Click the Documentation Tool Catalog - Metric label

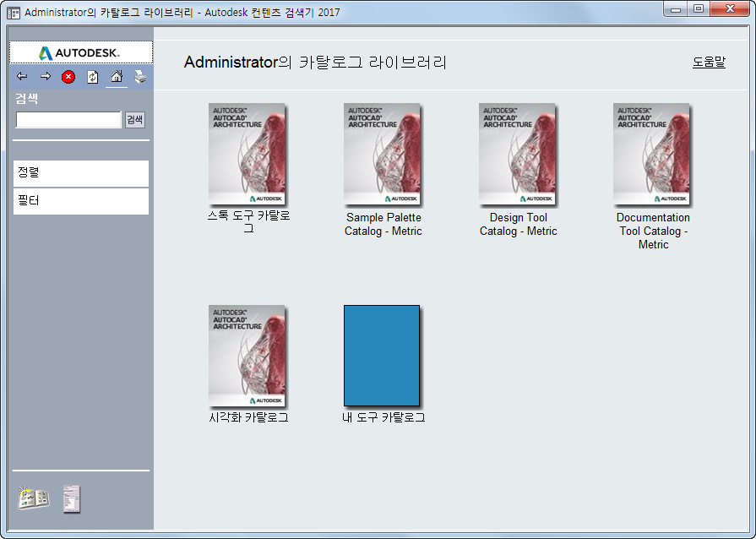click(x=653, y=231)
